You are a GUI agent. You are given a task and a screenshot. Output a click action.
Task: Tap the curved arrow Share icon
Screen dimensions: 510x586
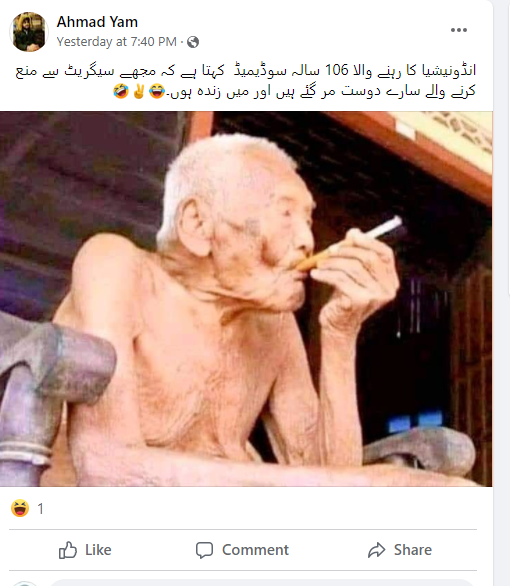click(x=376, y=550)
